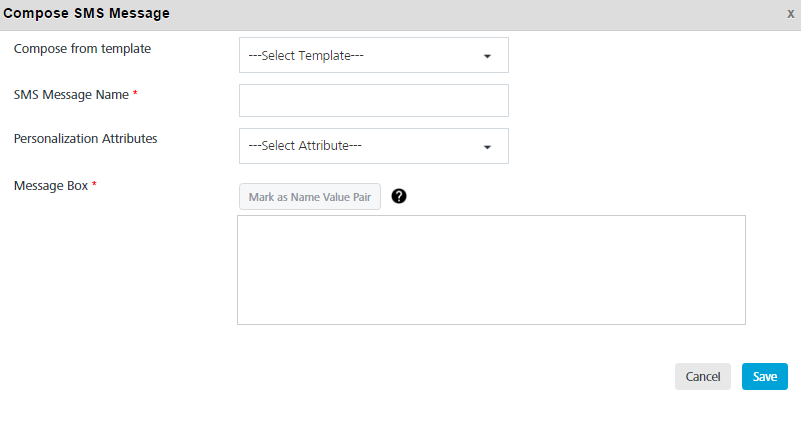The width and height of the screenshot is (801, 421).
Task: Expand the Select Attribute combo box
Action: click(373, 146)
